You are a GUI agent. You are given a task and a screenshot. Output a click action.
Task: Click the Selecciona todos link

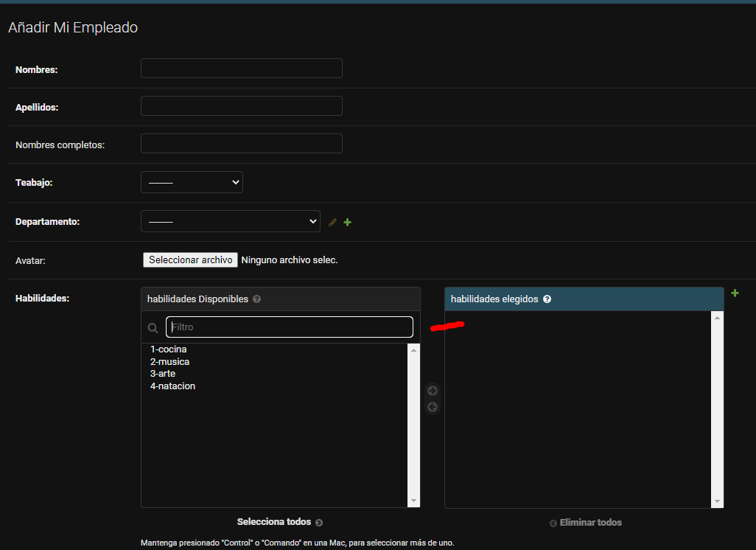(279, 522)
